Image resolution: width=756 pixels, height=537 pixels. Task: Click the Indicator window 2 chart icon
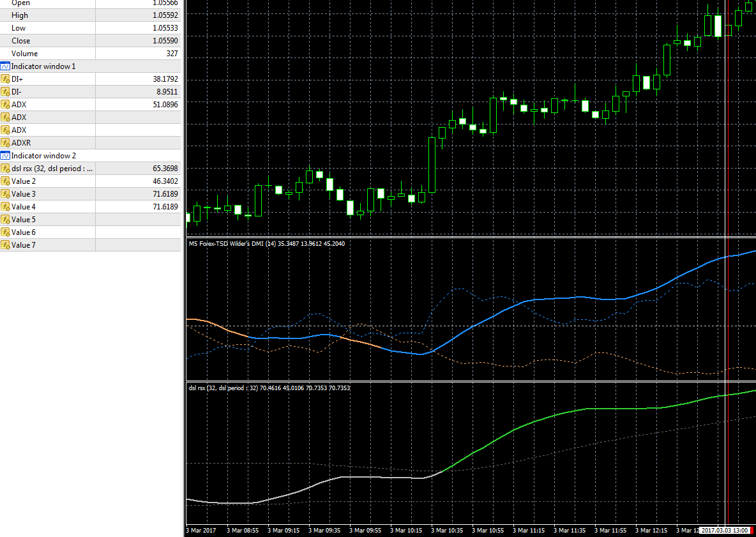click(x=5, y=156)
